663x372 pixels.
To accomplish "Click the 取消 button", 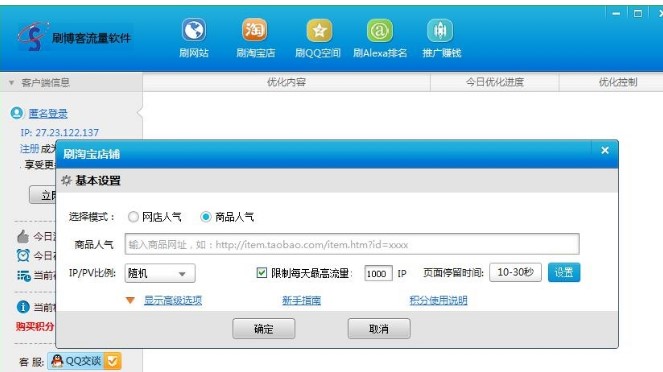I will pyautogui.click(x=379, y=328).
